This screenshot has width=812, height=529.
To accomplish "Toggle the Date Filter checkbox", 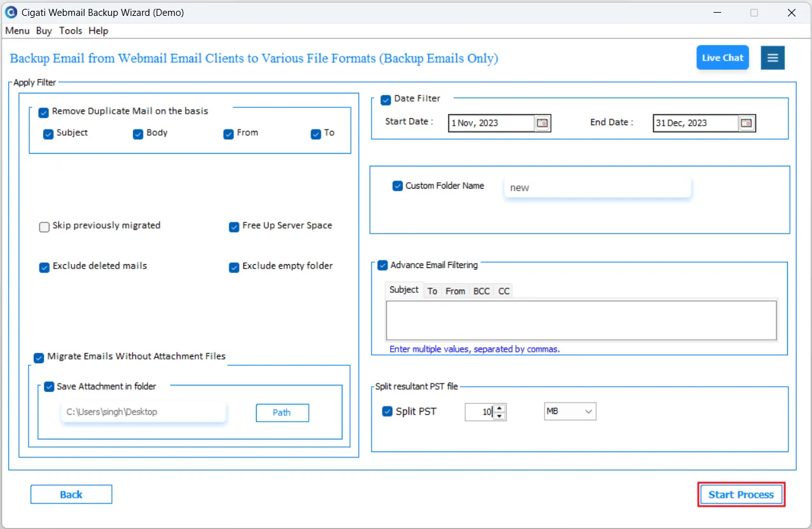I will [386, 100].
